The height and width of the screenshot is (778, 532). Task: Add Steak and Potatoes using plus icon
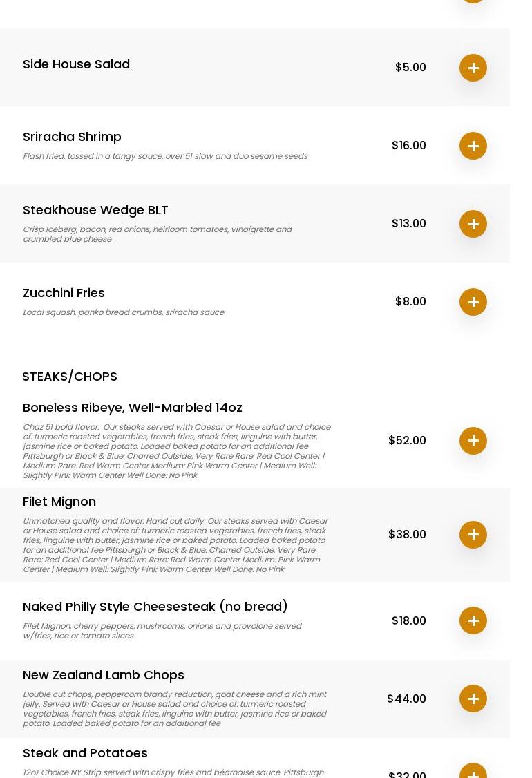click(473, 771)
